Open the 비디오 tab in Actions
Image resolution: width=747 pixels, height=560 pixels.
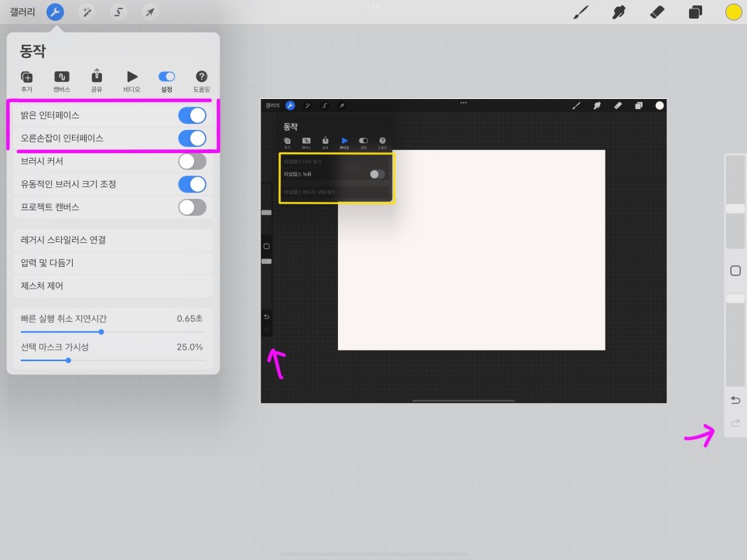coord(132,81)
